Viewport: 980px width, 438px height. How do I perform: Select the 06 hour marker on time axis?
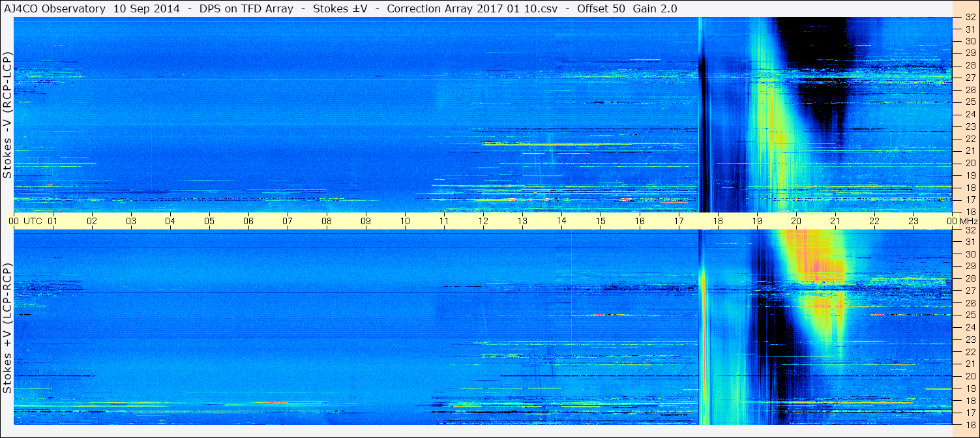[248, 221]
